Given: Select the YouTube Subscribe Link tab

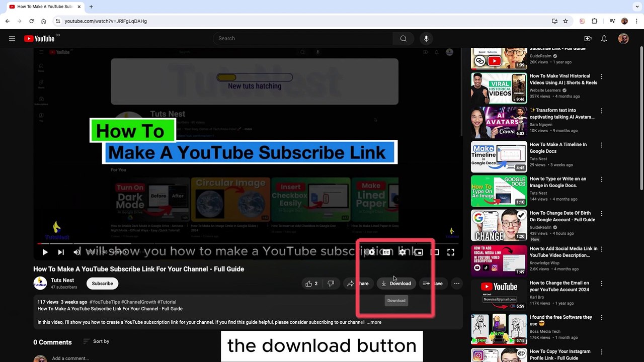Looking at the screenshot, I should coord(44,7).
